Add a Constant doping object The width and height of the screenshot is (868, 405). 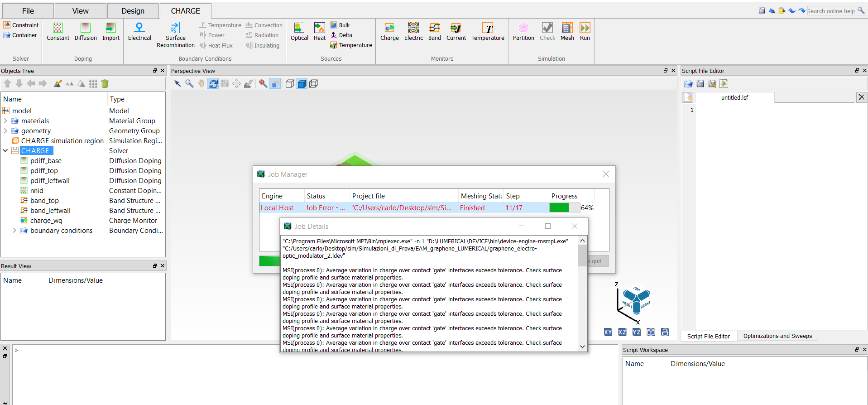(x=58, y=32)
